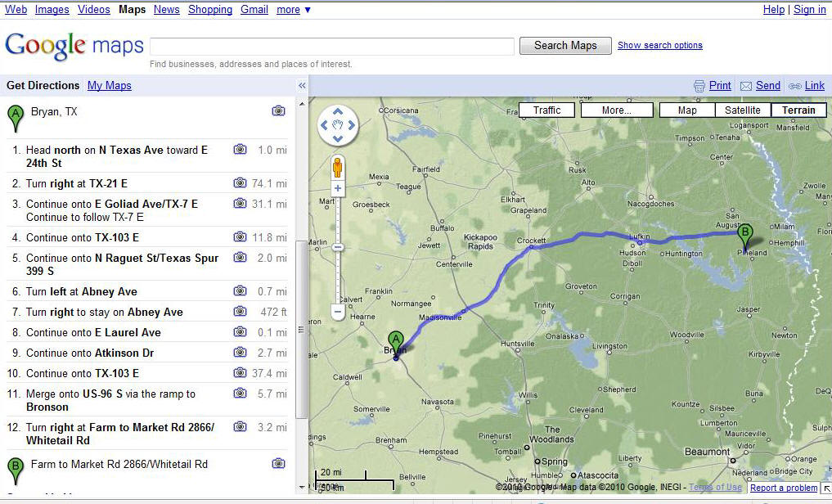Screen dimensions: 832x504
Task: Click camera icon for step 11 US-96 S
Action: pyautogui.click(x=241, y=393)
